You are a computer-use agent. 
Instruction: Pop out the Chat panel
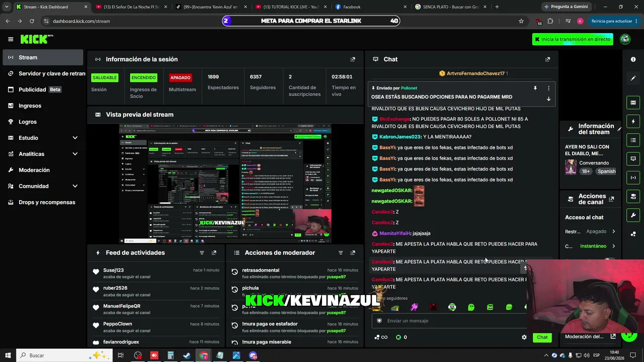click(547, 59)
